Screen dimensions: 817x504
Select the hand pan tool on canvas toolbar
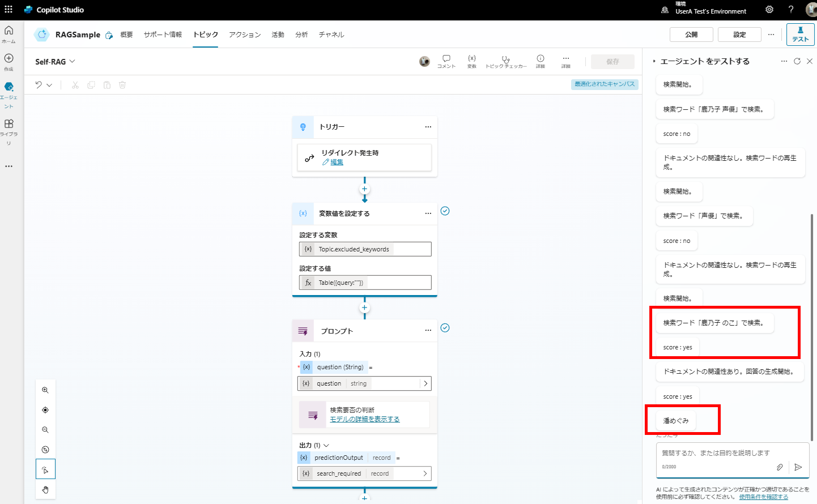tap(45, 489)
